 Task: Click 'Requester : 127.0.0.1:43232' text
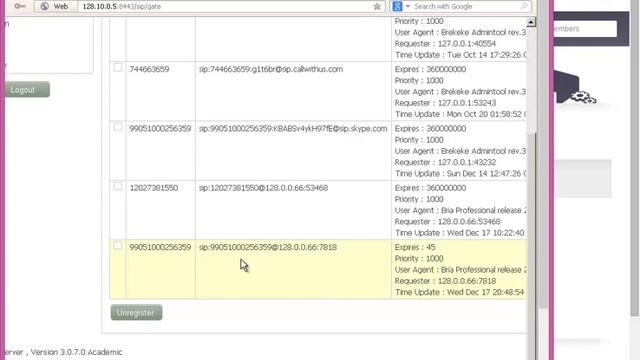click(x=445, y=162)
